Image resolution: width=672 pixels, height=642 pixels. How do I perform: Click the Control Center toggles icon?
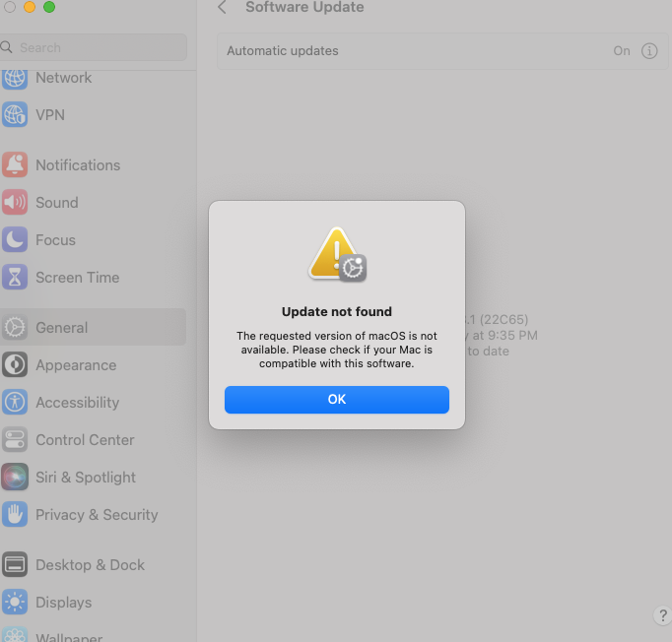[x=15, y=439]
